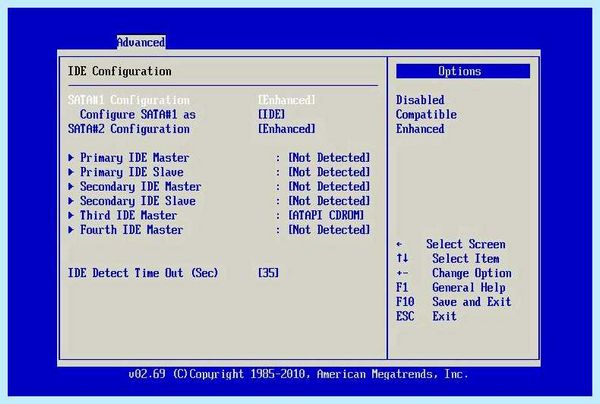This screenshot has height=404, width=600.
Task: Open the Configure SATA#1 as [IDE] value
Action: tap(271, 114)
